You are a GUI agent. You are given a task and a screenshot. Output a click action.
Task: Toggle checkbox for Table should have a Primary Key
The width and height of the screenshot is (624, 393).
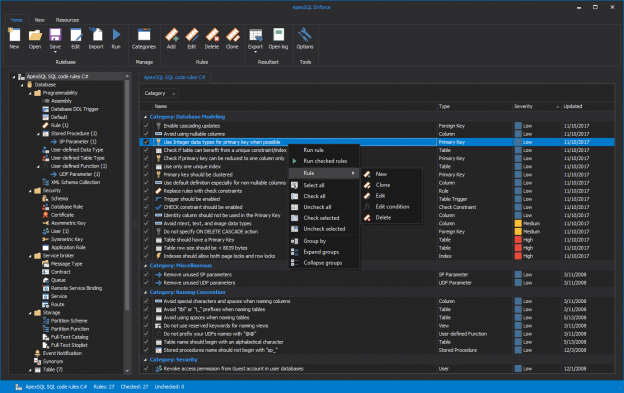coord(146,240)
